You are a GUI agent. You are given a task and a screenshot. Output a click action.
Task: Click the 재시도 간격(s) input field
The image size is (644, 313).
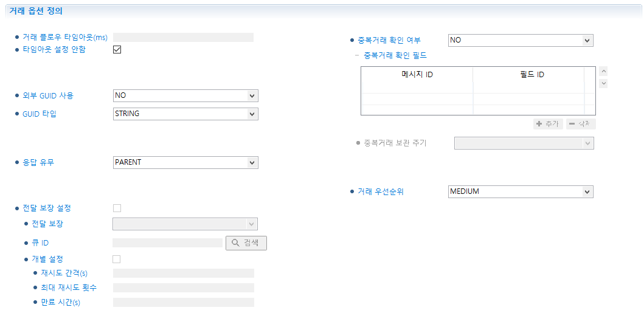[183, 273]
